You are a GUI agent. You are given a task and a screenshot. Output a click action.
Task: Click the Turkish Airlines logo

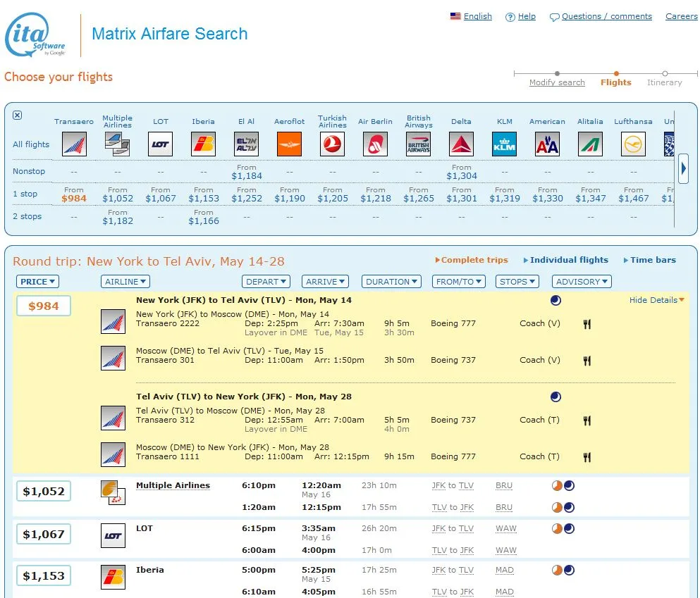coord(332,144)
